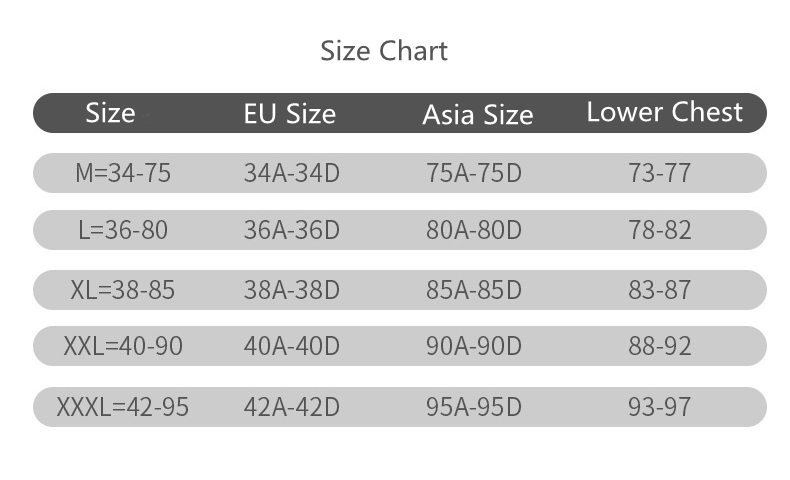Click the 80A-80D Asia size cell
This screenshot has width=790, height=480.
474,231
